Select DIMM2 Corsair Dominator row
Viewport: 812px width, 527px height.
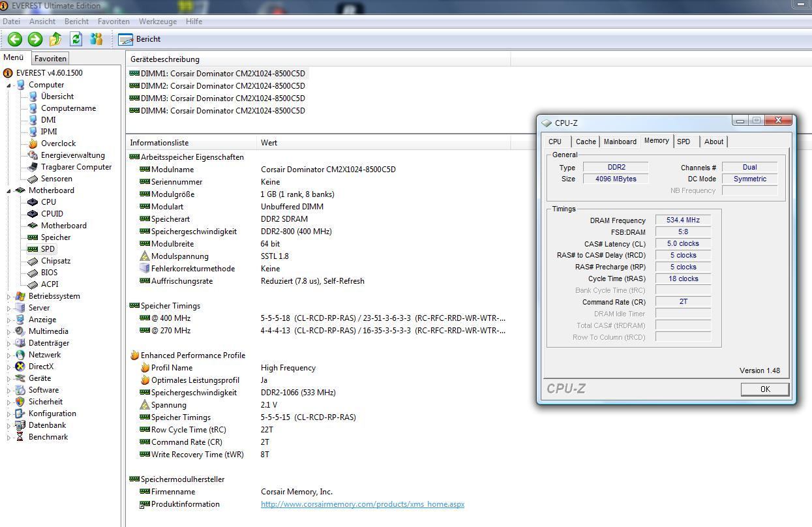217,85
